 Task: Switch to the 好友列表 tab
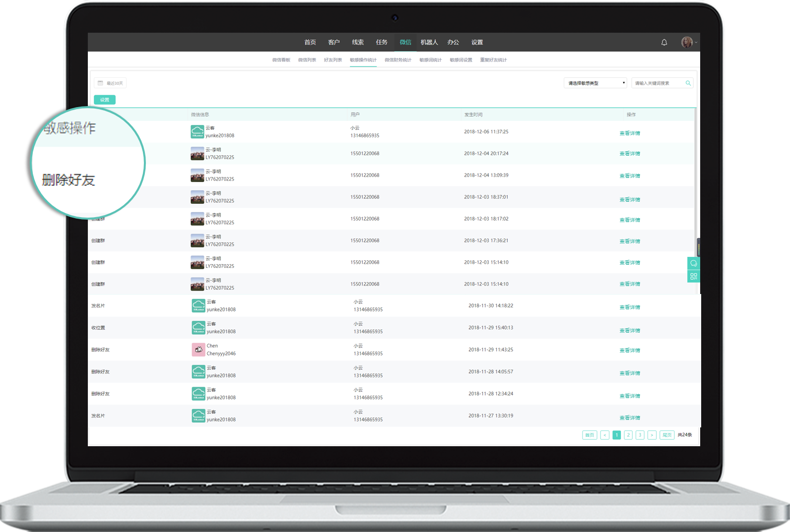(x=333, y=60)
